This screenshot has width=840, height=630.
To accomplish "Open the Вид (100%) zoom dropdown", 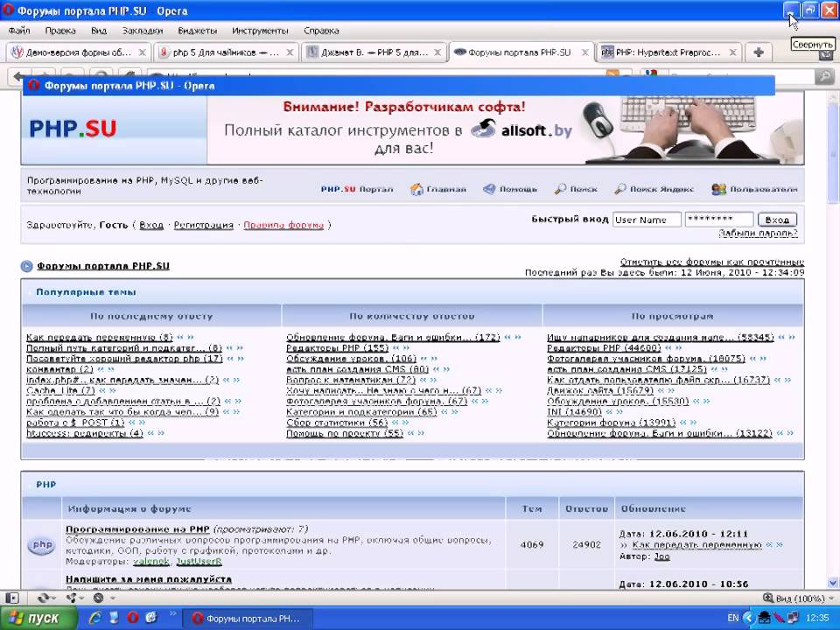I will [x=800, y=598].
